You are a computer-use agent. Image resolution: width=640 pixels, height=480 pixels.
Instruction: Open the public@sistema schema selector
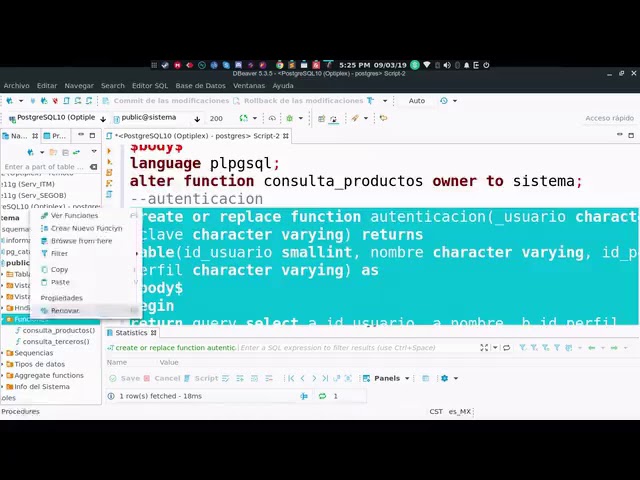pyautogui.click(x=157, y=118)
